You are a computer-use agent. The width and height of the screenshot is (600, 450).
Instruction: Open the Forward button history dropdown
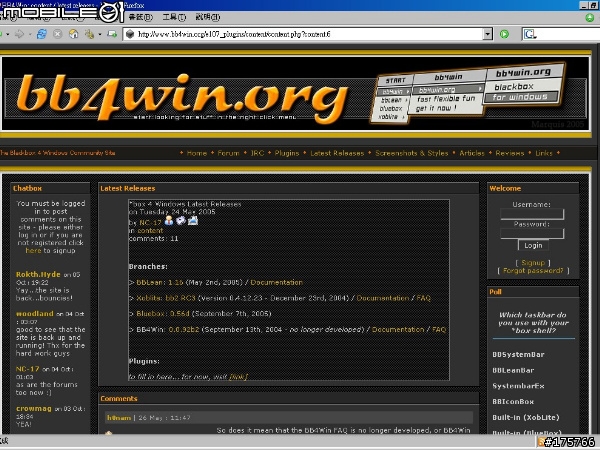[29, 34]
